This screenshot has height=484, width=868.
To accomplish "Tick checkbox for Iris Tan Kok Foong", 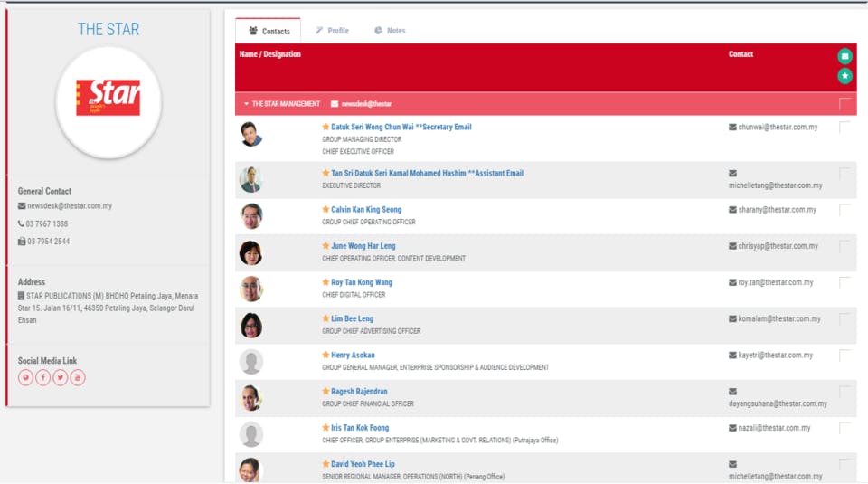I will pos(844,428).
